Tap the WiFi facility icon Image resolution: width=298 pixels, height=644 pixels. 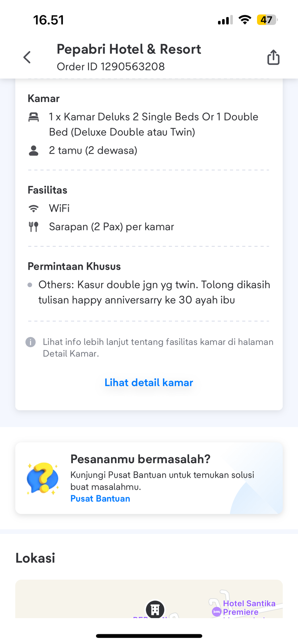[34, 208]
